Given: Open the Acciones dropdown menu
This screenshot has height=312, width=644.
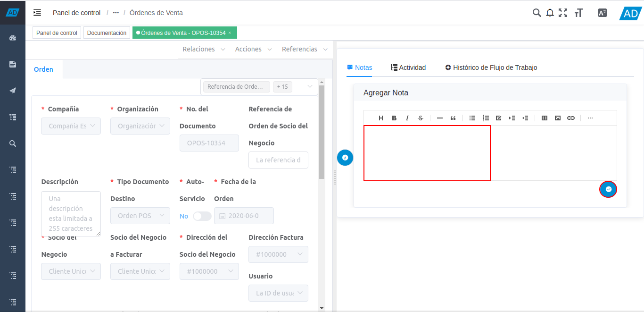Looking at the screenshot, I should tap(254, 49).
